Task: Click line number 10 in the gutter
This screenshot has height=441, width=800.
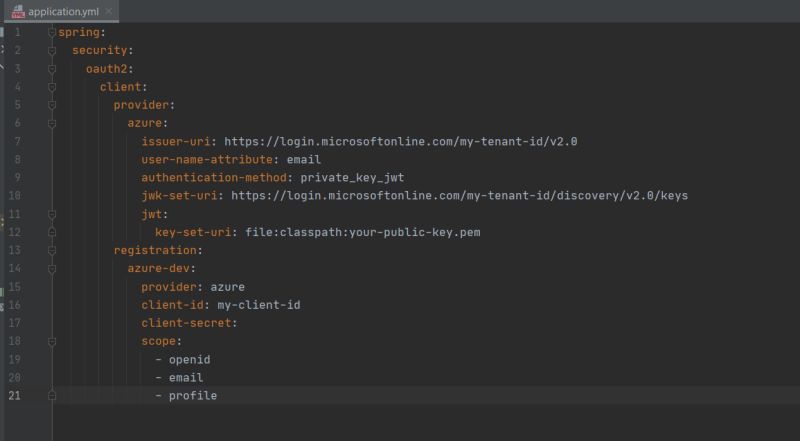Action: (14, 195)
